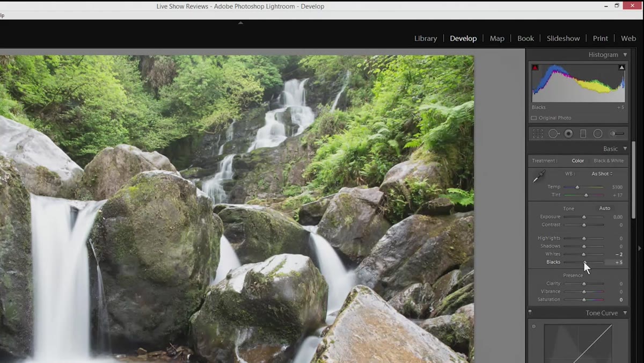This screenshot has height=363, width=644.
Task: Switch to the Library module
Action: 426,39
